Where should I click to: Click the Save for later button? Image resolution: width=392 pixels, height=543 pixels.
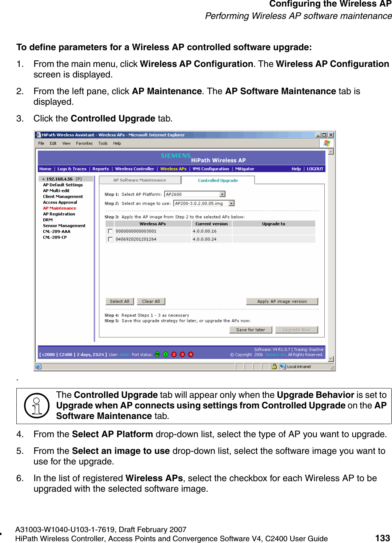point(250,330)
